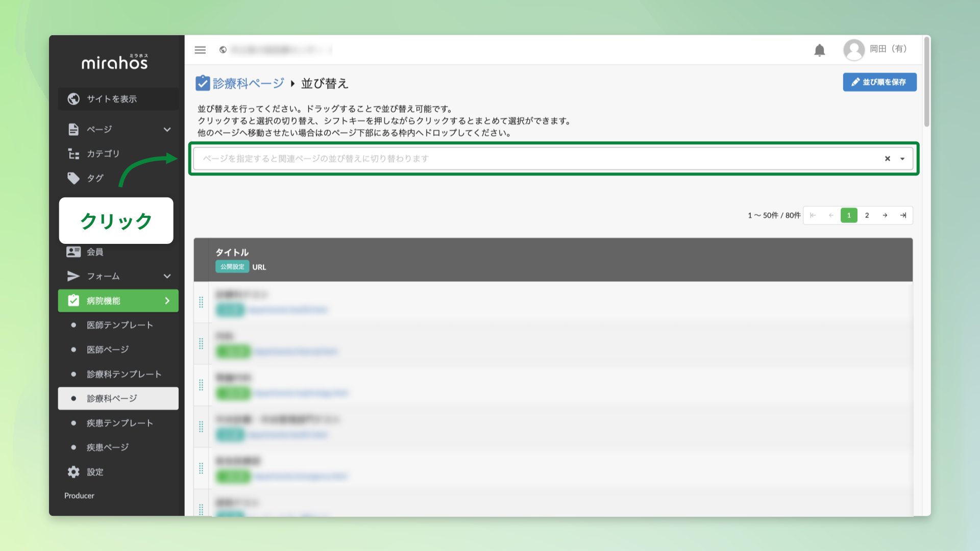980x551 pixels.
Task: Open the page selector dropdown arrow
Action: tap(902, 159)
